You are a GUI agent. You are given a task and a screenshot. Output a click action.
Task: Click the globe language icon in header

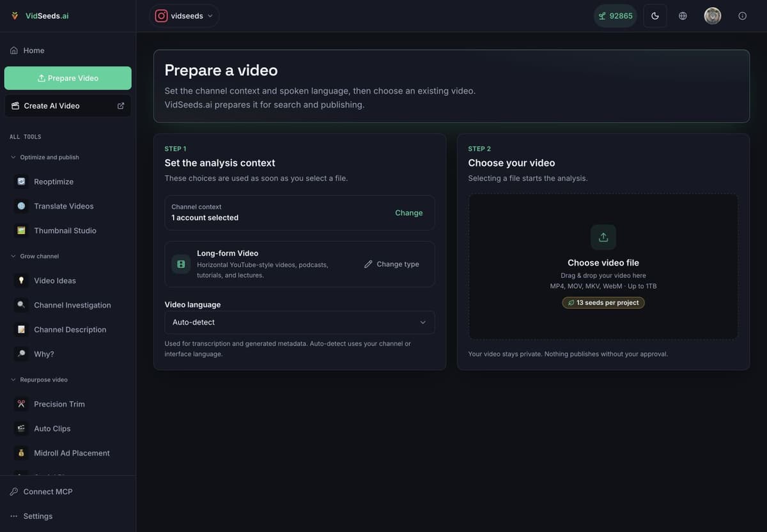point(683,16)
